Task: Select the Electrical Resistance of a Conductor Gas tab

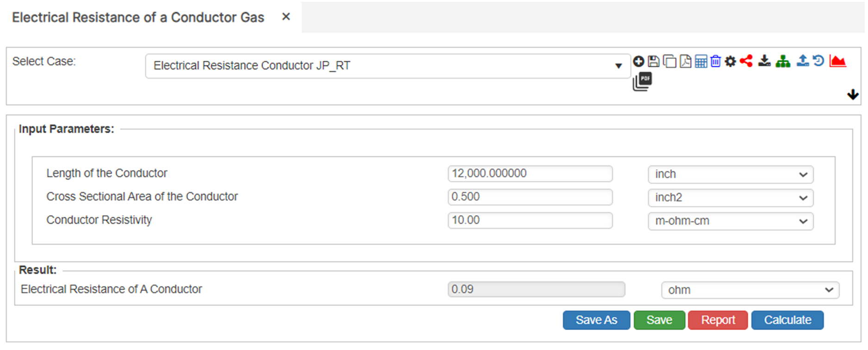Action: point(138,18)
